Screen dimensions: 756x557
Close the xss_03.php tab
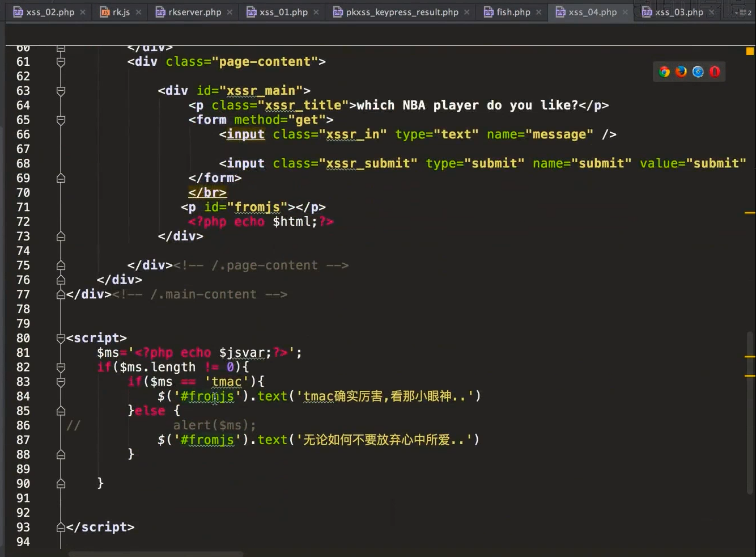[712, 12]
